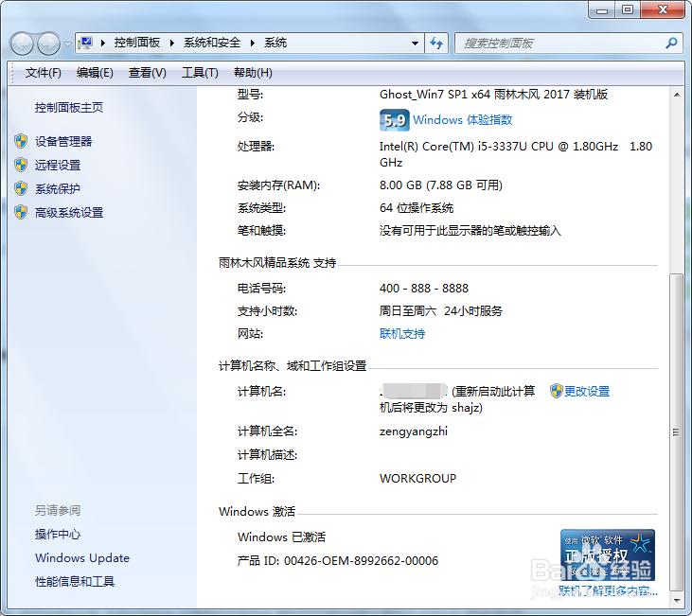Select the full computer name zengyangzhi
The height and width of the screenshot is (616, 692).
pos(414,431)
